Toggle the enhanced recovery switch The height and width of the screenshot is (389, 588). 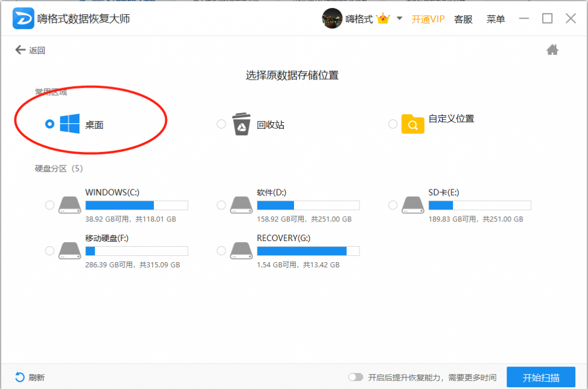tap(355, 377)
